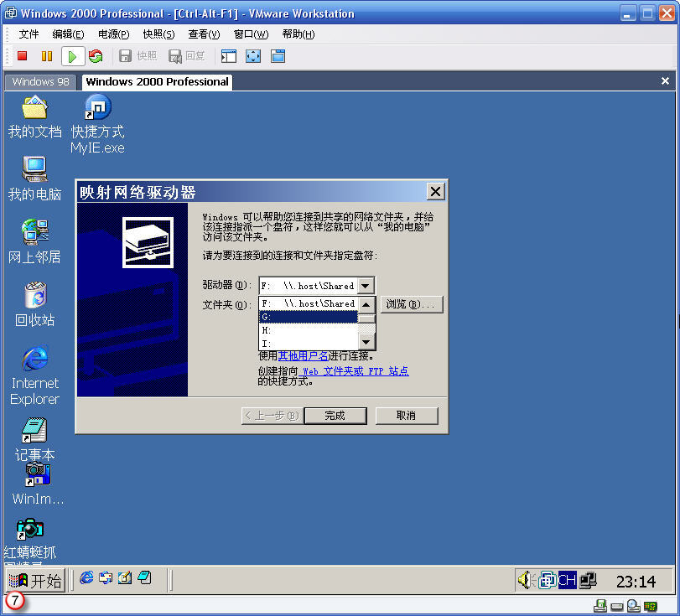
Task: Open the 驱动器 drive letter dropdown arrow
Action: point(366,286)
